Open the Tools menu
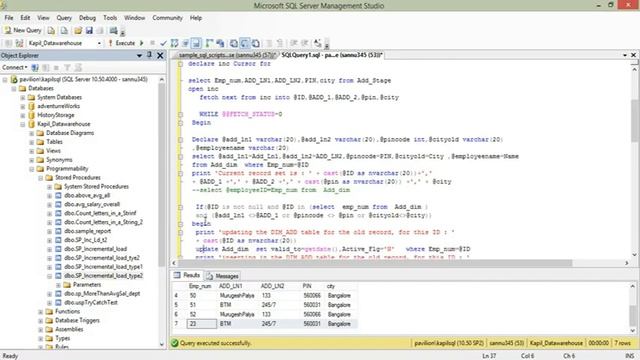640x360 pixels. click(110, 18)
